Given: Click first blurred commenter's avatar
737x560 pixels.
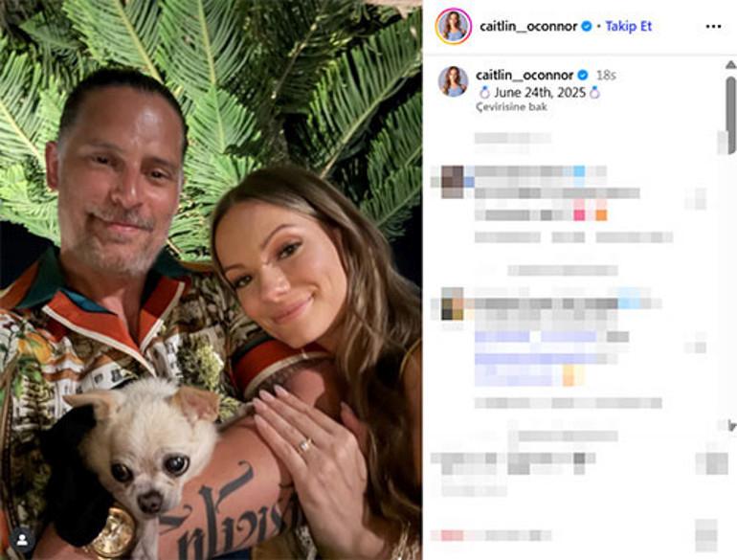Looking at the screenshot, I should (452, 182).
